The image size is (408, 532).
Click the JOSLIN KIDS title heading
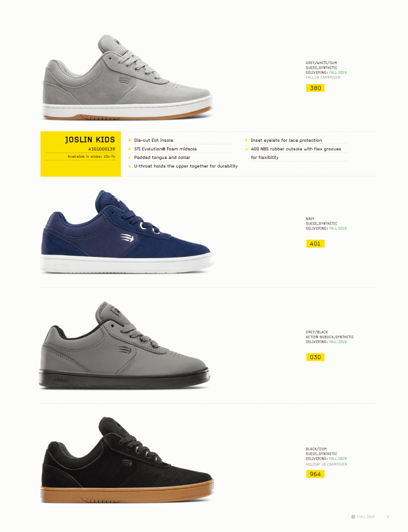[x=90, y=140]
